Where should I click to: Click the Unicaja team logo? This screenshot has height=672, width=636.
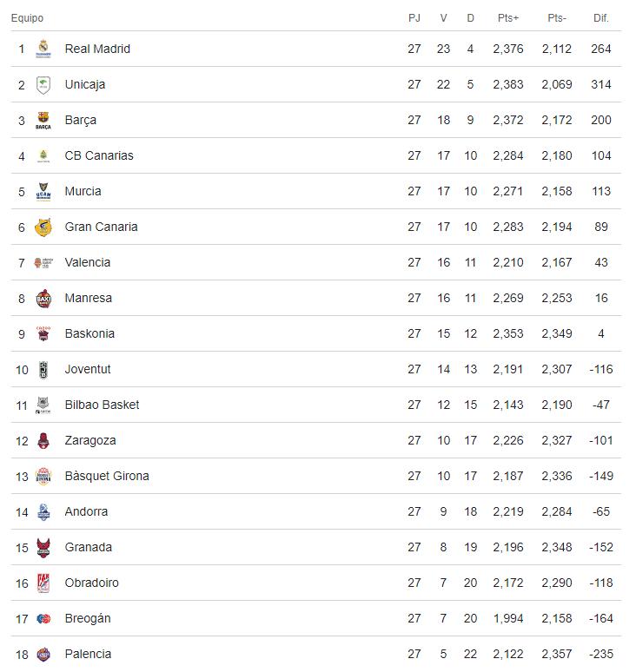click(43, 85)
